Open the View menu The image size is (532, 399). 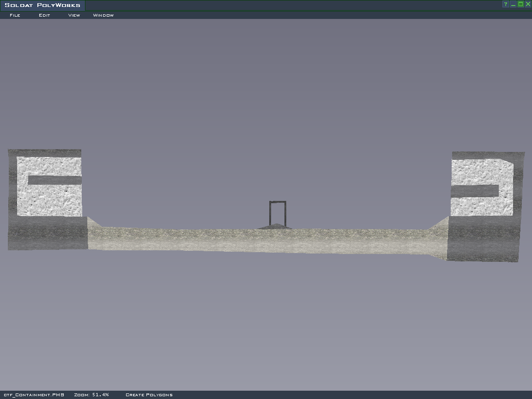pyautogui.click(x=74, y=15)
